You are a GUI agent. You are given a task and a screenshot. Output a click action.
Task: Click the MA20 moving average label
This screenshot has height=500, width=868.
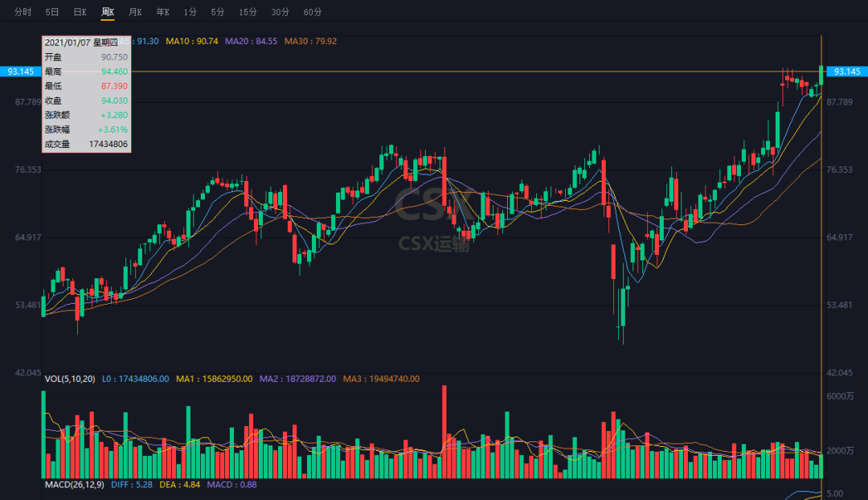(251, 41)
